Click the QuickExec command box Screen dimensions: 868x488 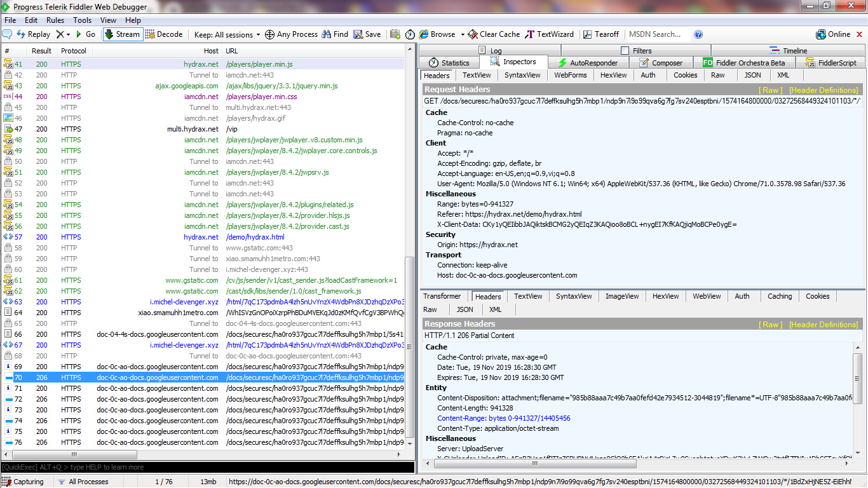click(207, 467)
